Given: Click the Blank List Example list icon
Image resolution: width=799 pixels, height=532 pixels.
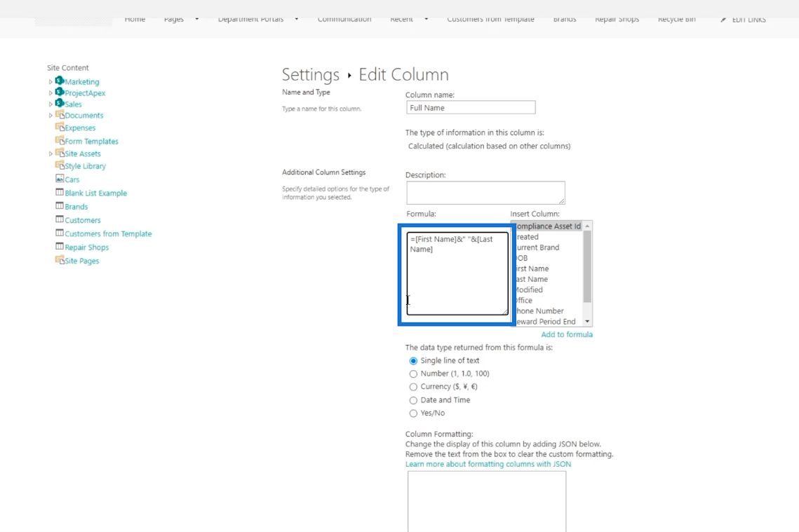Looking at the screenshot, I should pos(60,193).
